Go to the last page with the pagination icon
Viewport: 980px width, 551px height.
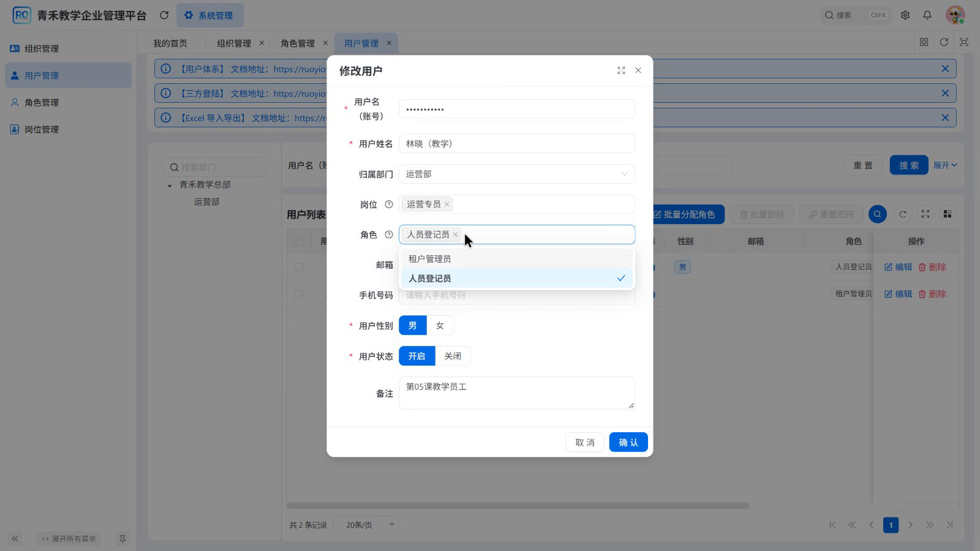(x=950, y=525)
